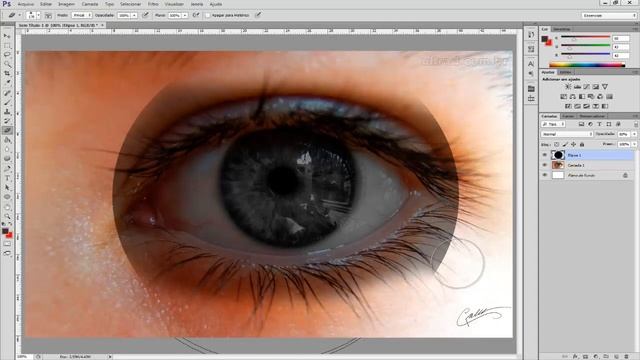The image size is (640, 360).
Task: Toggle lock transparent pixels
Action: (556, 144)
